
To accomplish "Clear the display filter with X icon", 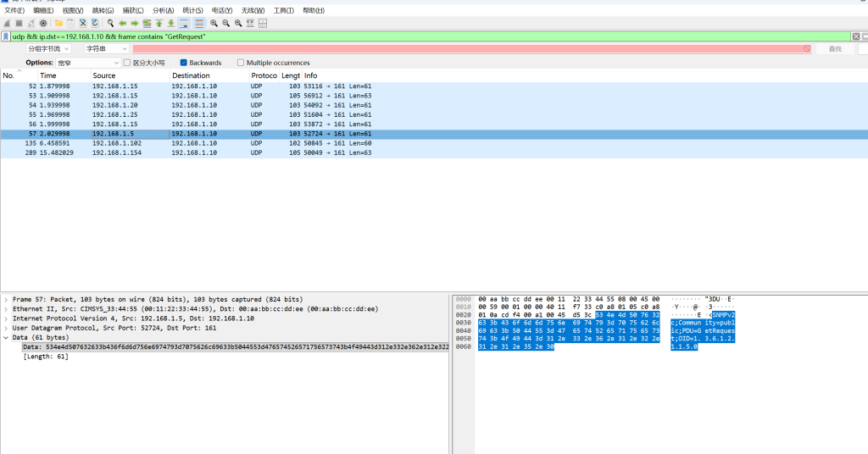I will click(x=855, y=36).
